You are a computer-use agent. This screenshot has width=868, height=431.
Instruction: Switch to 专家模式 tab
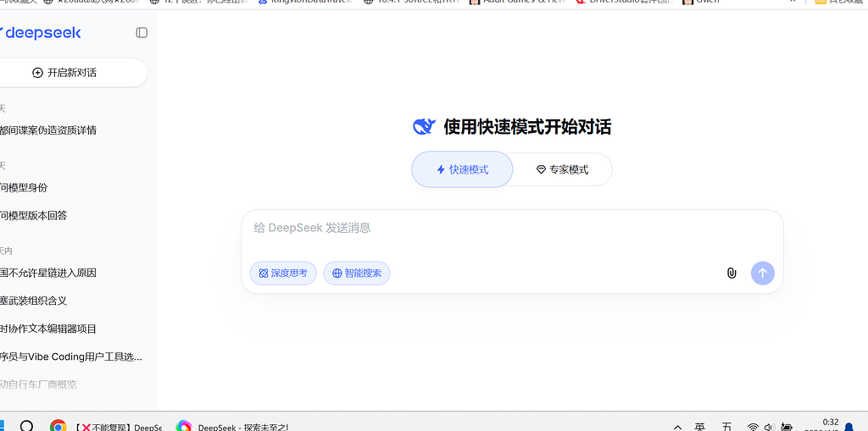[x=563, y=169]
